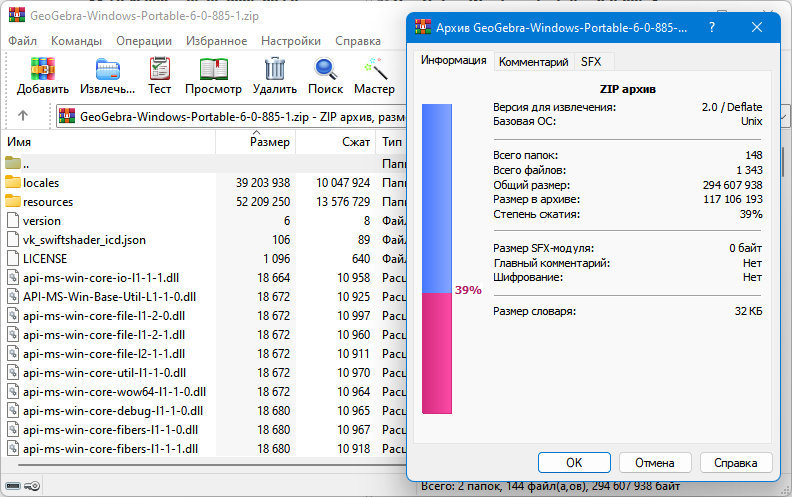Screen dimensions: 792x497
Task: Open the Файл menu
Action: tap(22, 41)
